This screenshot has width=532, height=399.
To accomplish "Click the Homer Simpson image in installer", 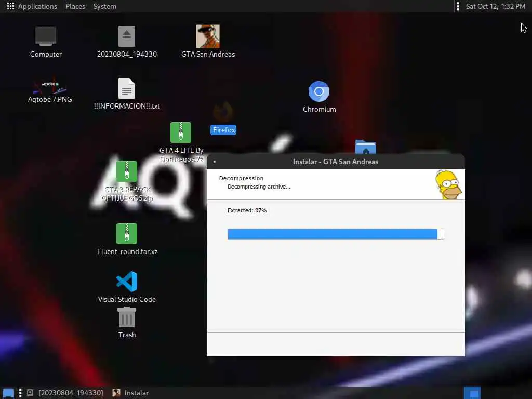I will coord(448,184).
